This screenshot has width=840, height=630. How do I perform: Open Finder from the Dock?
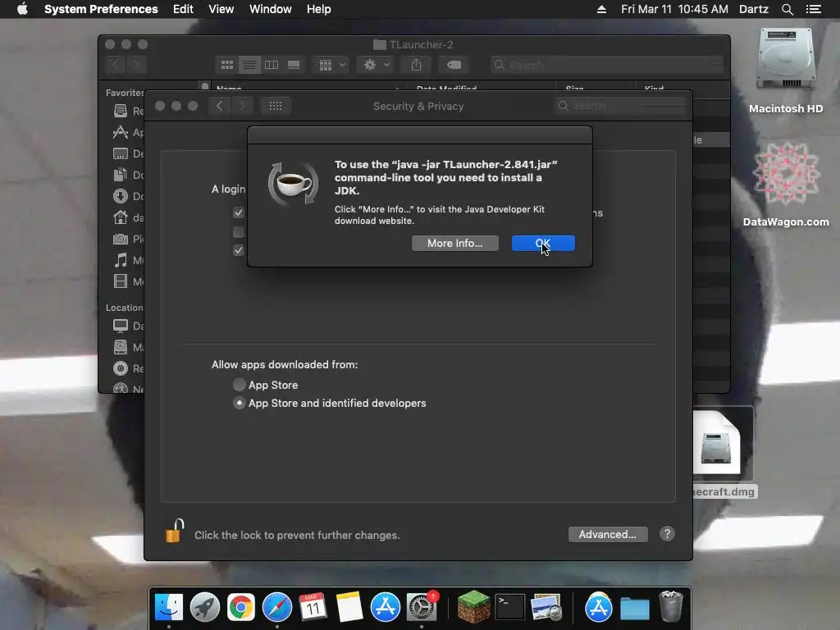(169, 607)
